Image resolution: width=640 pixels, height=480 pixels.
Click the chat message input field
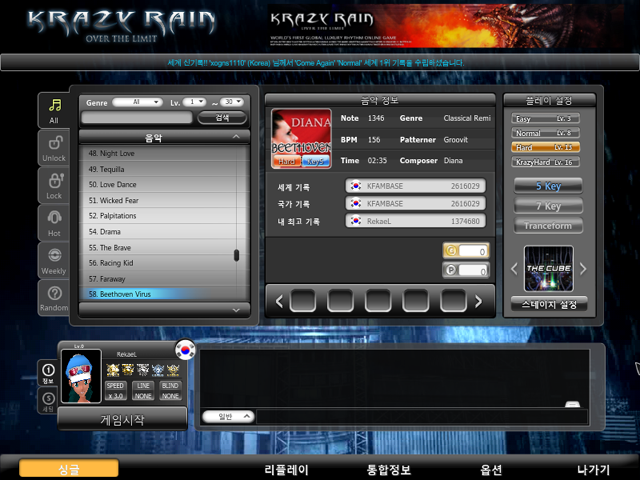(x=422, y=417)
